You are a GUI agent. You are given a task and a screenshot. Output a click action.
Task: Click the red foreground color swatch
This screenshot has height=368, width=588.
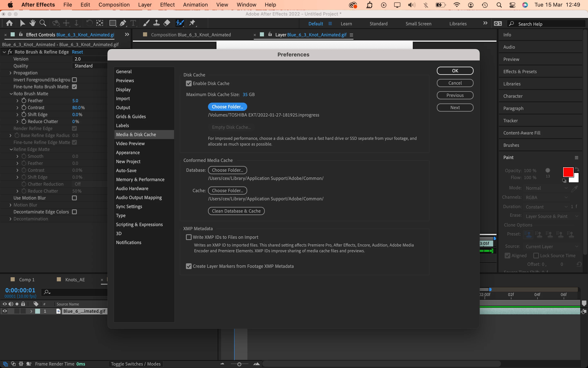[x=568, y=172]
